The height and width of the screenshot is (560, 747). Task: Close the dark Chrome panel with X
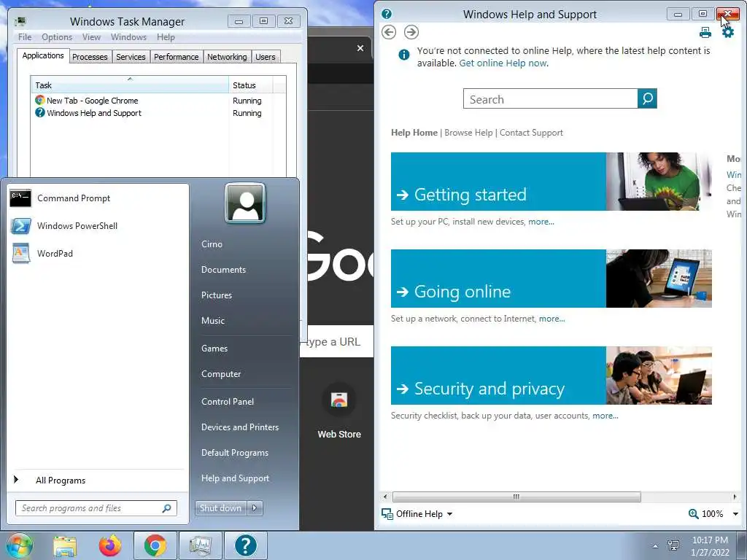tap(360, 48)
